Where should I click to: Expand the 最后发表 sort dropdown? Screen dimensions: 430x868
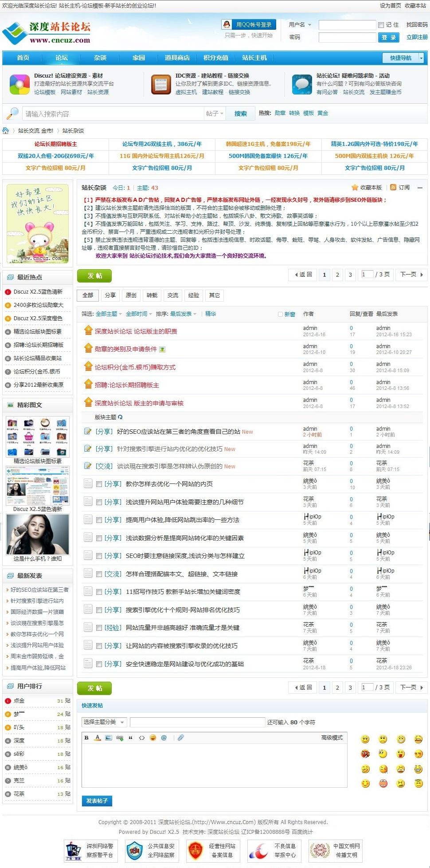pos(183,314)
